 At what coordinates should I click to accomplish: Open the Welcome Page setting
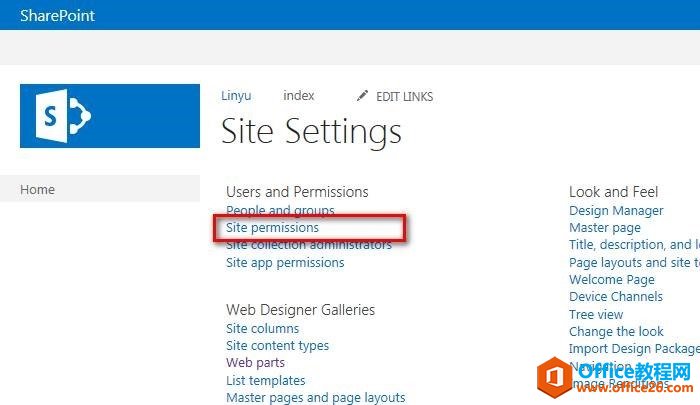(x=612, y=280)
